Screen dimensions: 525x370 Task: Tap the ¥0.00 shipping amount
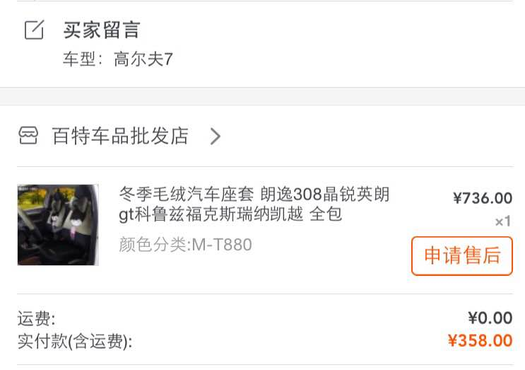[490, 318]
